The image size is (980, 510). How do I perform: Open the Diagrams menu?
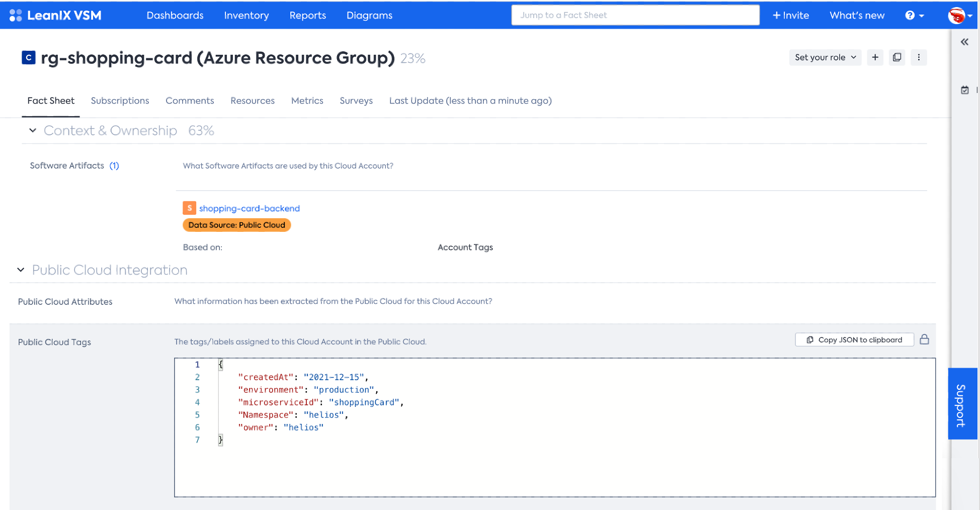pos(370,16)
